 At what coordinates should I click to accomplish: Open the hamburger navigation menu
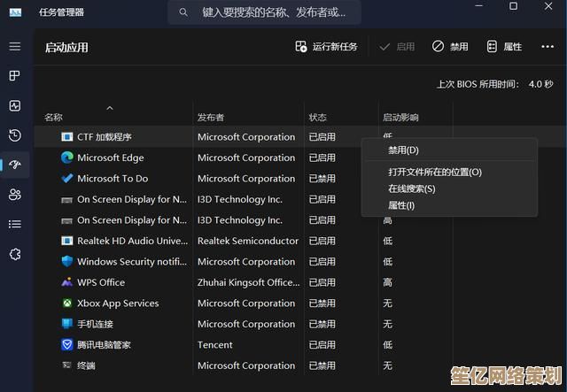(x=15, y=46)
